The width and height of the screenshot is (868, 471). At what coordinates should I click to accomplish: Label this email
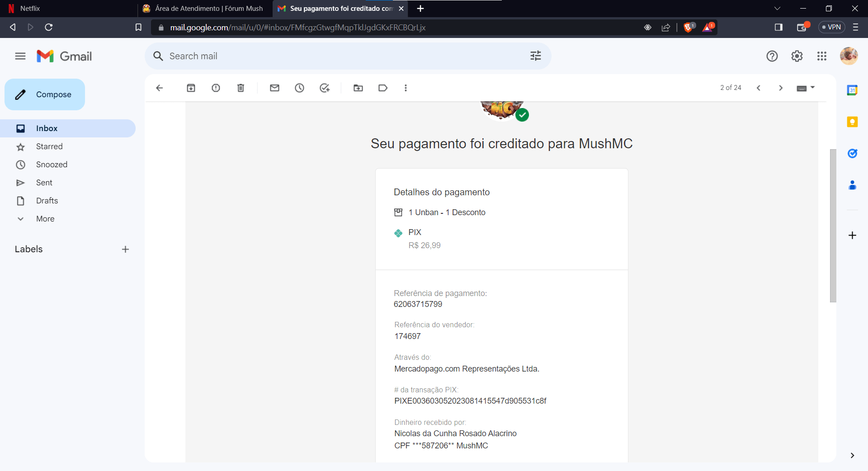[383, 88]
